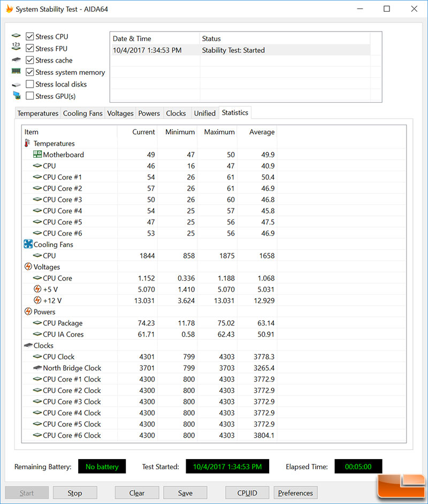The height and width of the screenshot is (504, 428).
Task: Select the Statistics tab
Action: [235, 112]
